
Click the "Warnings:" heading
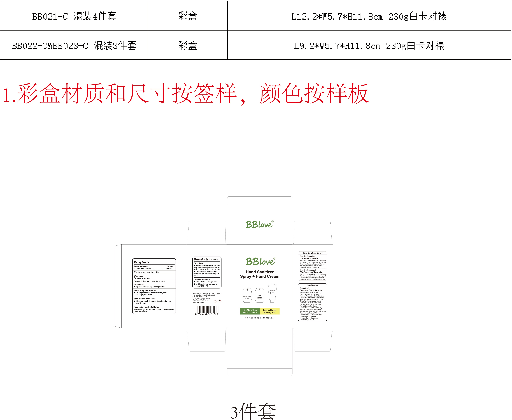(x=138, y=276)
